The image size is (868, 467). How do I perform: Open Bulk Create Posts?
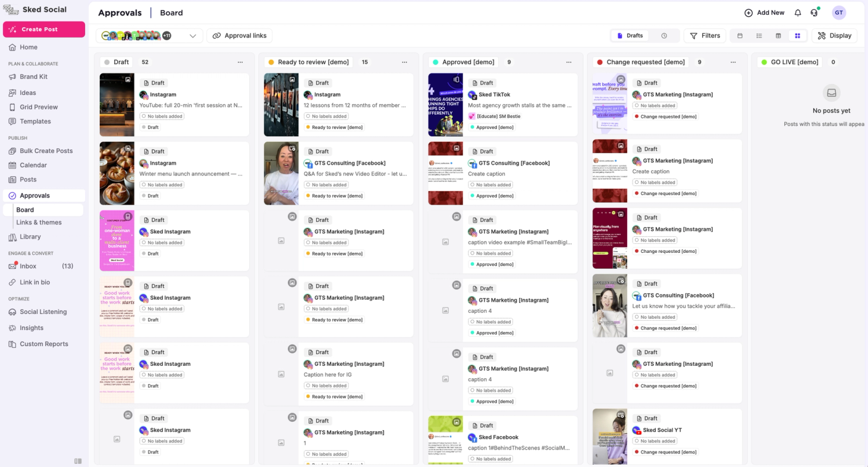(46, 151)
